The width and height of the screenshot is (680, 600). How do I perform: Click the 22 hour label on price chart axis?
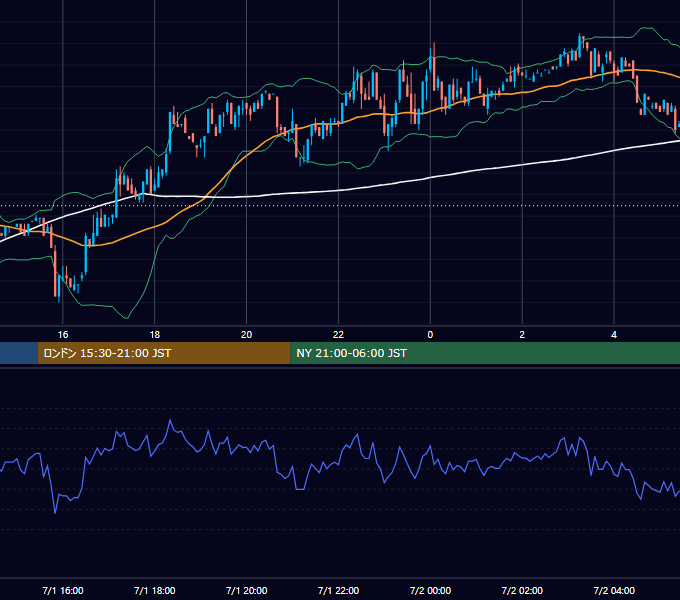(x=338, y=334)
